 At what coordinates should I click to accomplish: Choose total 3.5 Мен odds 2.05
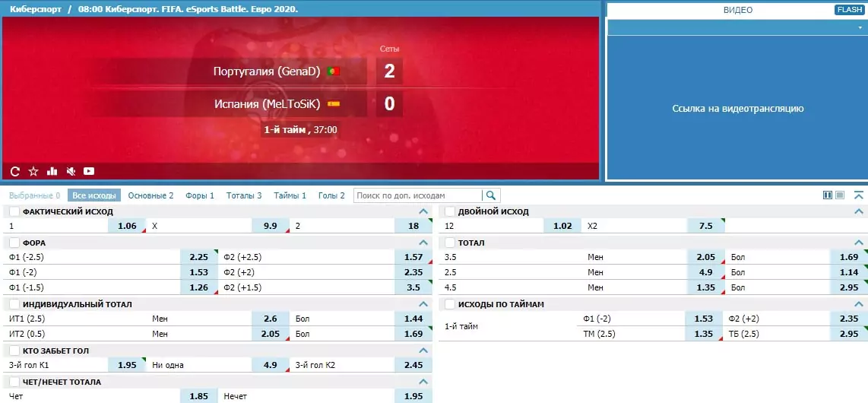point(706,257)
